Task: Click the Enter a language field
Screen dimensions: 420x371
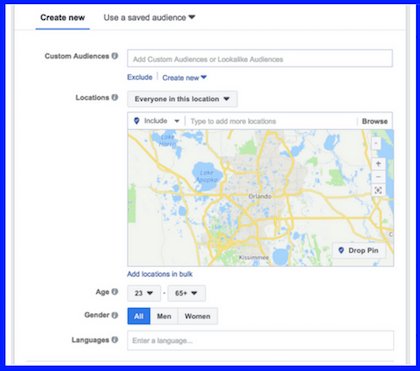Action: (x=260, y=340)
